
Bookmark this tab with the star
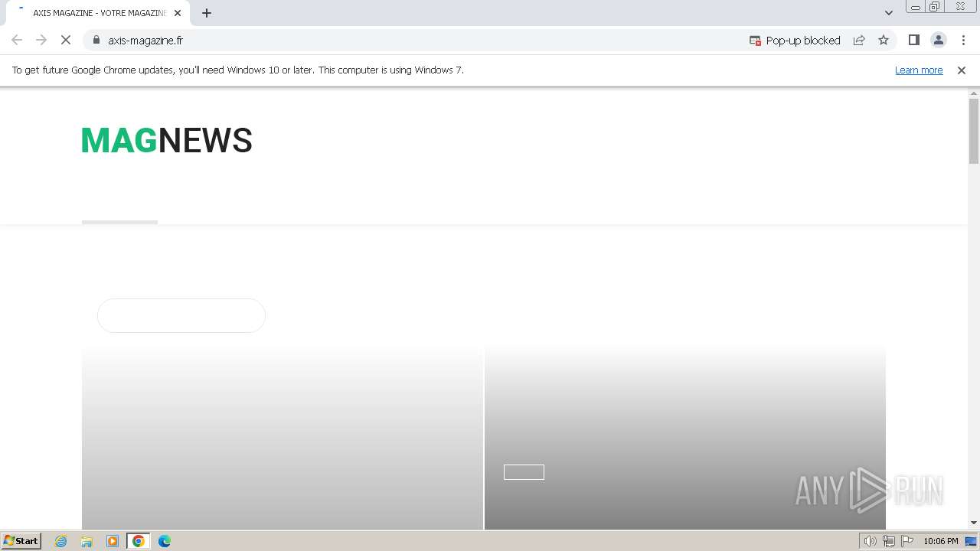[884, 40]
